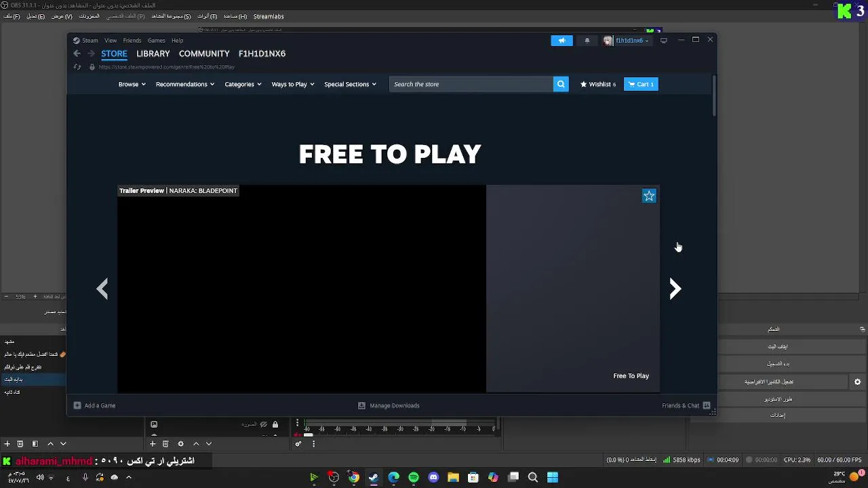Switch to the COMMUNITY tab

tap(204, 54)
